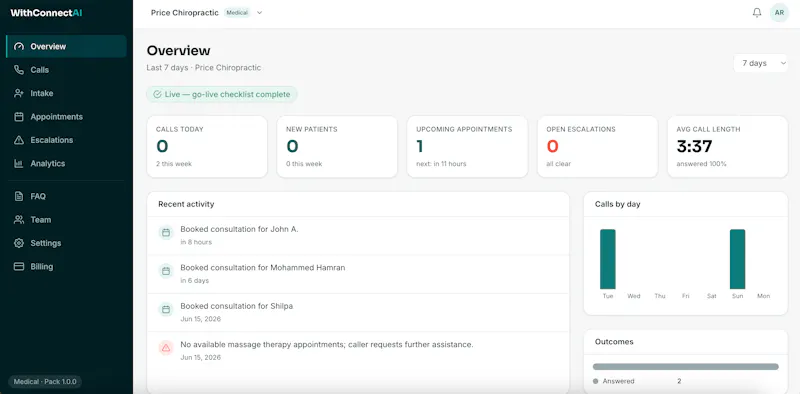
Task: Open the Appointments section
Action: (x=66, y=117)
